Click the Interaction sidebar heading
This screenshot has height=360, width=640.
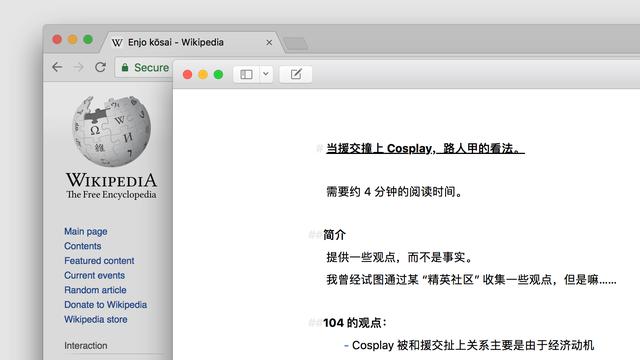point(86,345)
